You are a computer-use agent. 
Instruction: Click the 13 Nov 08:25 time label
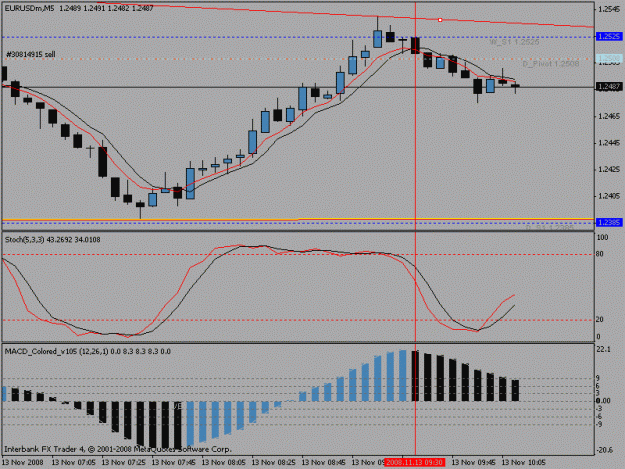(274, 462)
